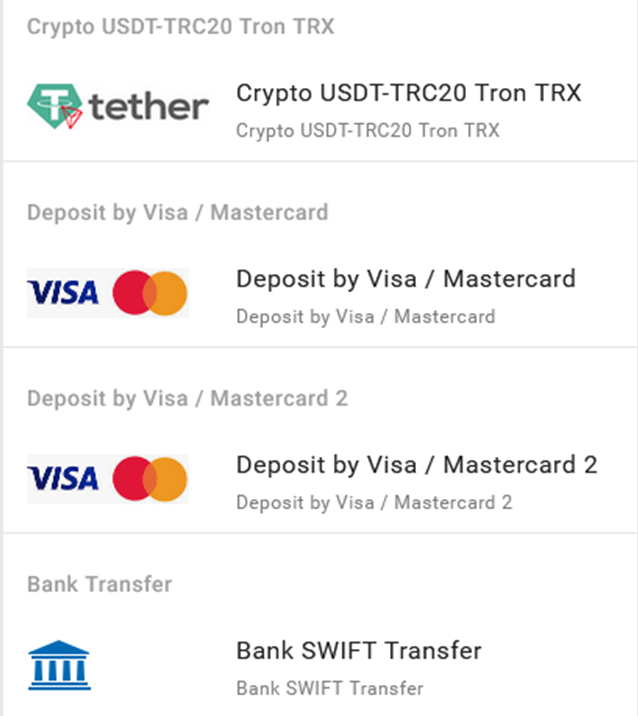This screenshot has width=638, height=716.
Task: Select the Bank SWIFT Transfer title
Action: [x=359, y=651]
